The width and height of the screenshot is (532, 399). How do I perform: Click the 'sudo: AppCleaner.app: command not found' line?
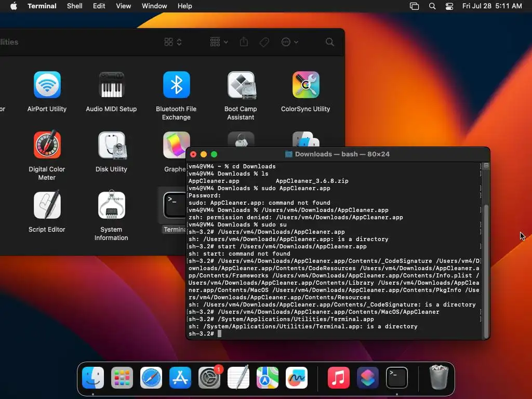(x=259, y=203)
